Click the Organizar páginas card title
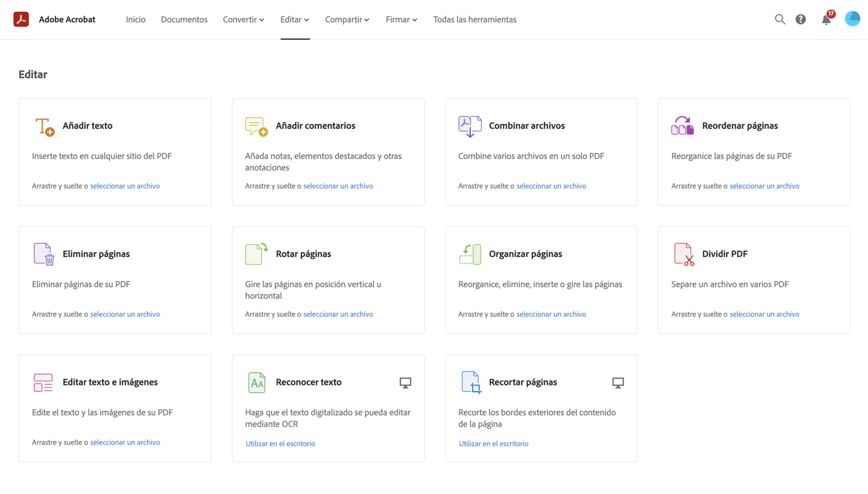This screenshot has height=494, width=868. click(x=525, y=254)
